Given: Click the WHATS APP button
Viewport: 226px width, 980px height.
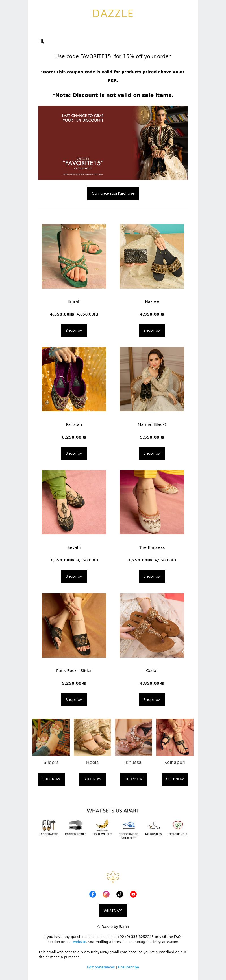Looking at the screenshot, I should pos(113,911).
